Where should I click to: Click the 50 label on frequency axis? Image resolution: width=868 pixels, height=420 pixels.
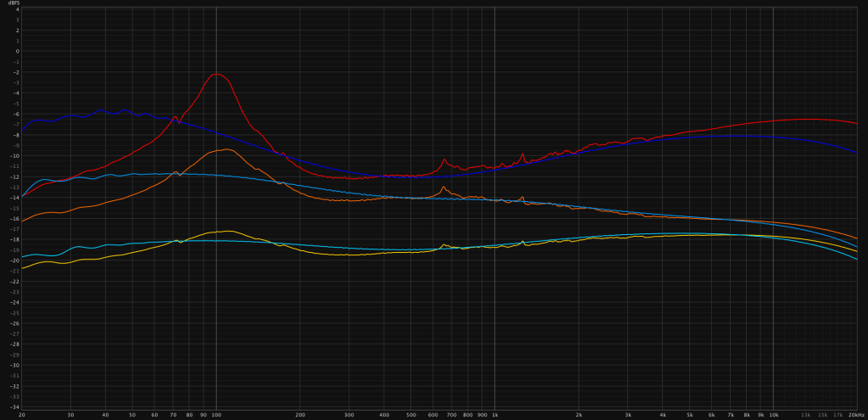(132, 415)
